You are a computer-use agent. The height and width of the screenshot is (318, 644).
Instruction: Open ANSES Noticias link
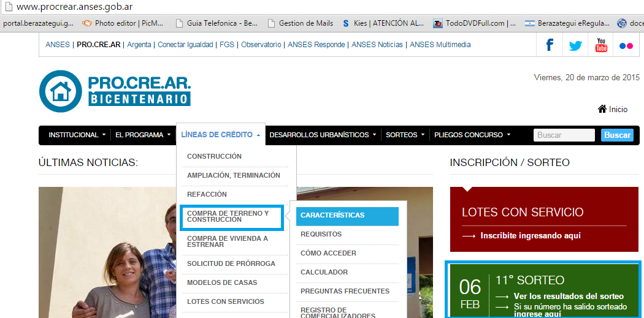pos(377,44)
